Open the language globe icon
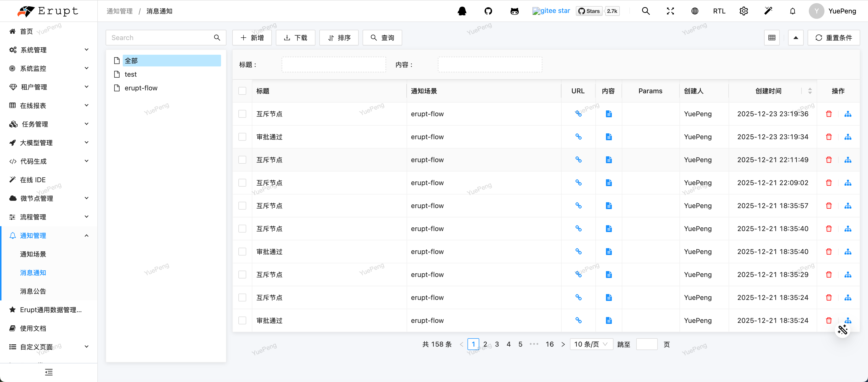Screen dimensions: 868x382 [694, 11]
